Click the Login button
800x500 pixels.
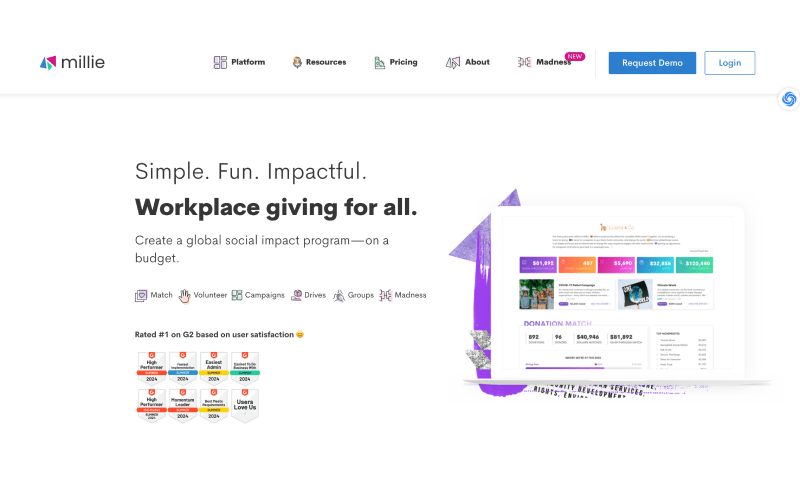pos(729,63)
